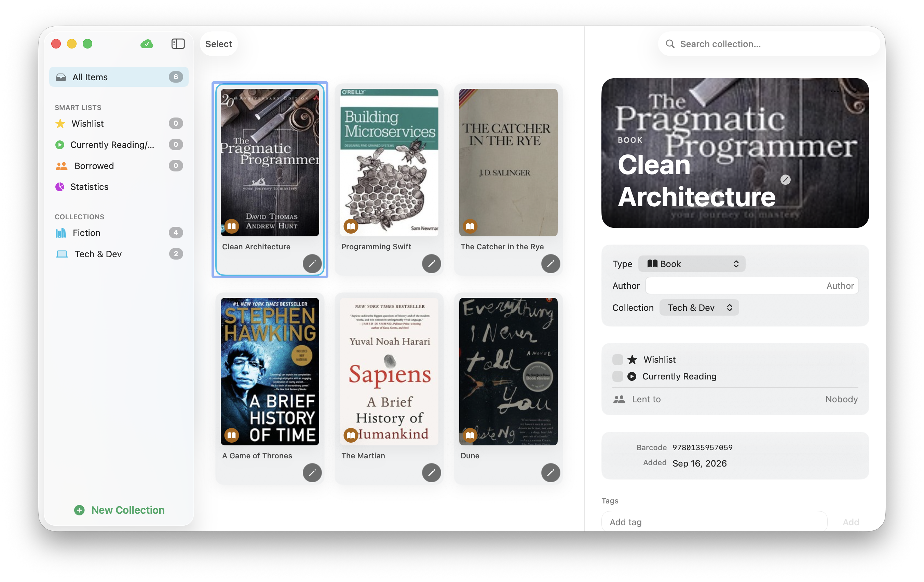Viewport: 924px width, 582px height.
Task: Select the Building Microservices cover thumbnail
Action: point(389,162)
